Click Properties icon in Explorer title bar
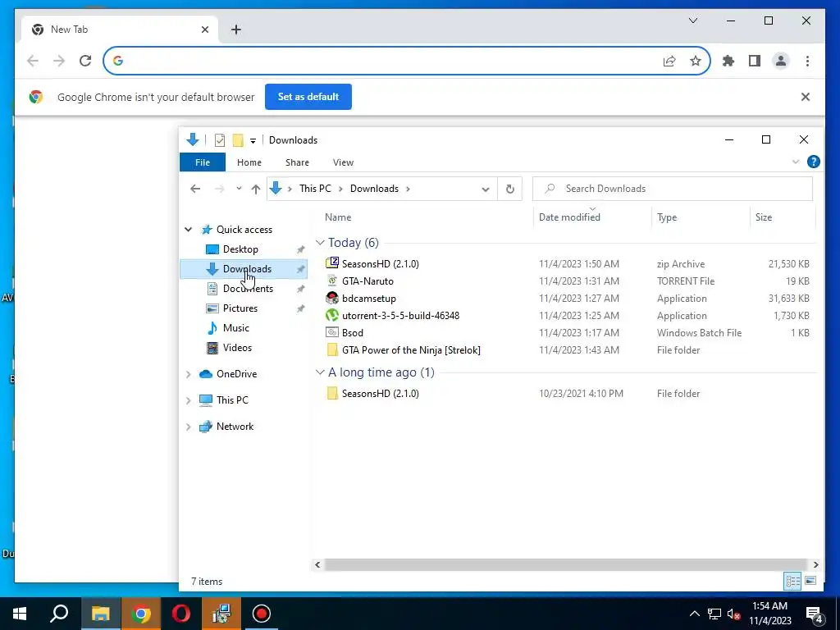840x630 pixels. tap(220, 140)
